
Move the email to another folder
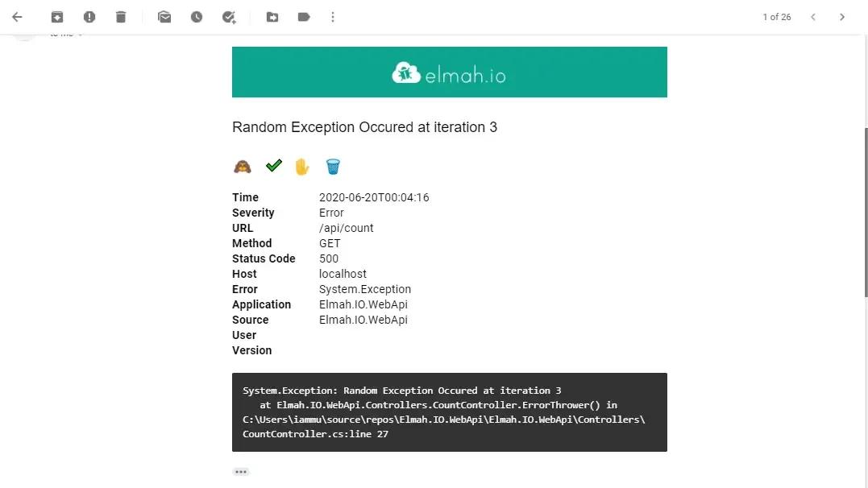point(272,17)
